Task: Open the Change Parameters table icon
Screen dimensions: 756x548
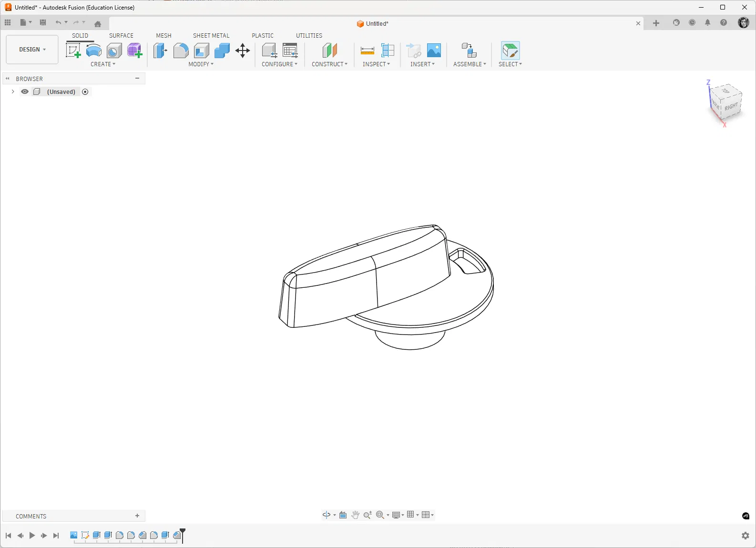Action: point(290,50)
